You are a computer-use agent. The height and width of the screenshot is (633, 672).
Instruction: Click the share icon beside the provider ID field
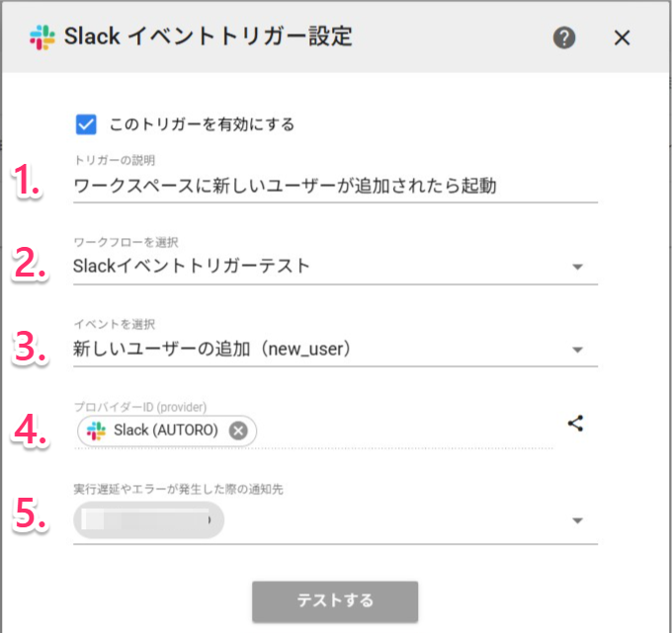(x=576, y=424)
